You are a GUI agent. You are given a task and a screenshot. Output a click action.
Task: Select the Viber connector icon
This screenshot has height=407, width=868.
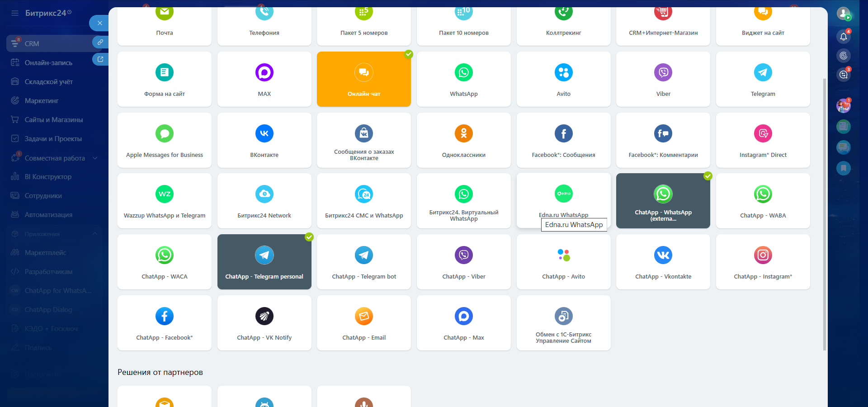coord(663,73)
